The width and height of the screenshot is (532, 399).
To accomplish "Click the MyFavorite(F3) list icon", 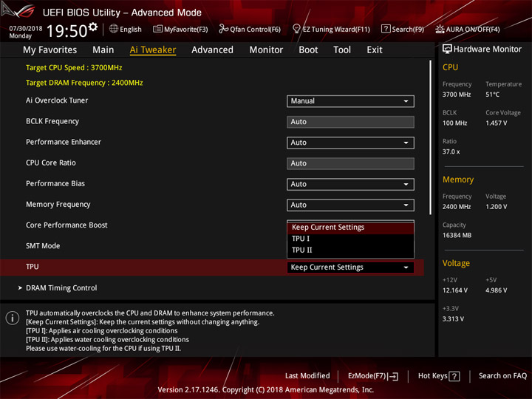I will coord(157,29).
